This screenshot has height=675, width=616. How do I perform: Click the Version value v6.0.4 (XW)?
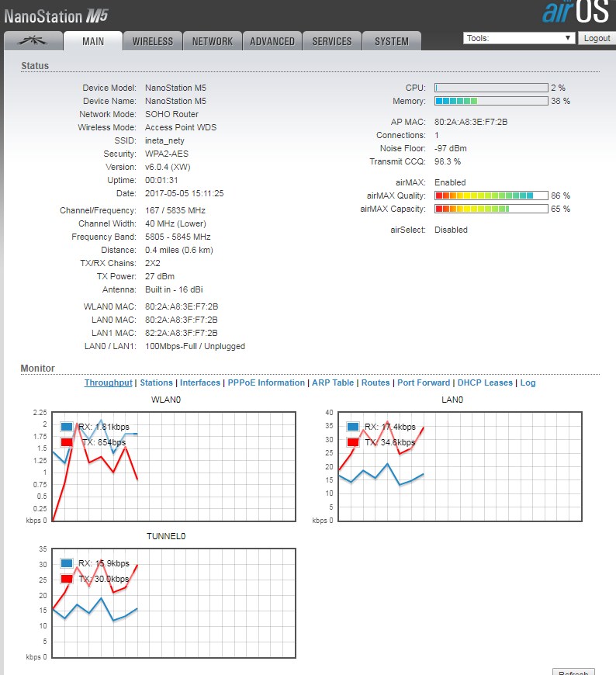pyautogui.click(x=168, y=167)
